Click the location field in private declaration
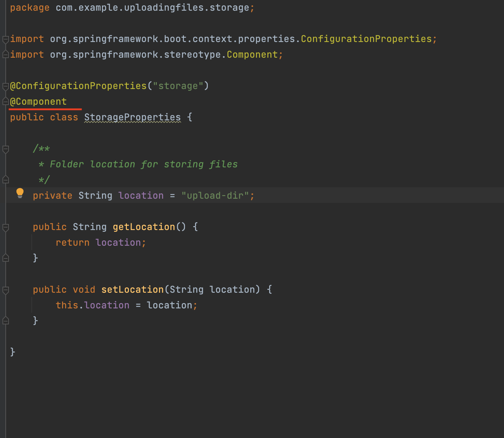The height and width of the screenshot is (438, 504). click(141, 195)
